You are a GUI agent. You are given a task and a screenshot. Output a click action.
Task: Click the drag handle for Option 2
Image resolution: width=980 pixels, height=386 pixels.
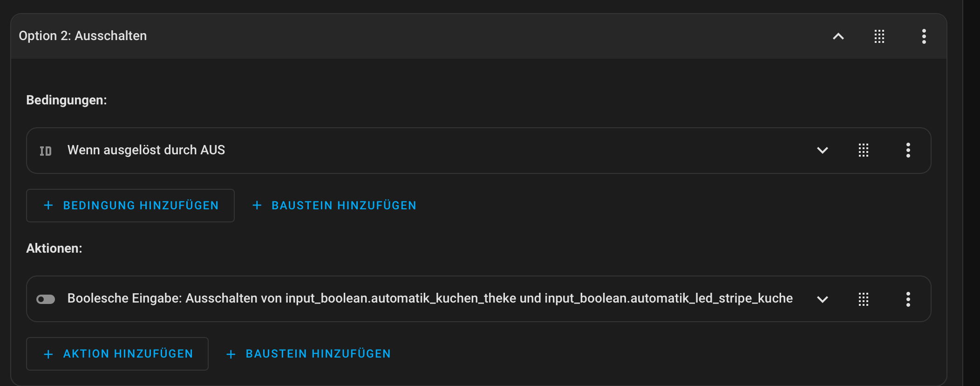879,36
